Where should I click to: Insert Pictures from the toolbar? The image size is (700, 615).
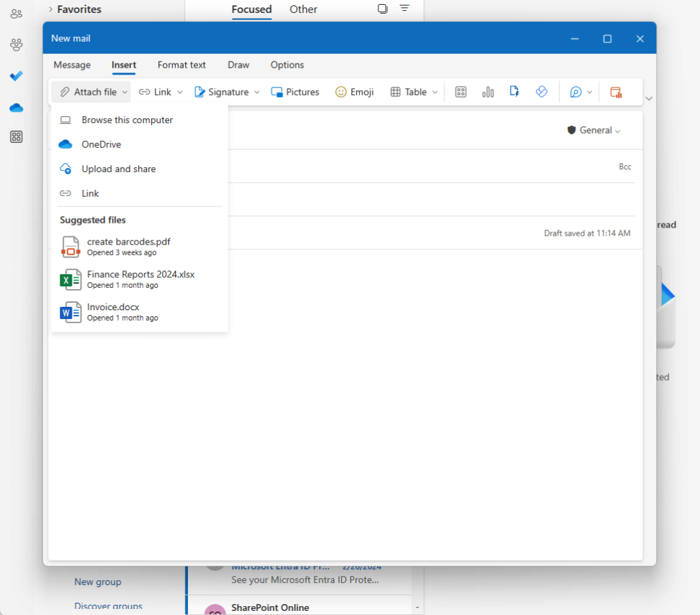[x=295, y=92]
